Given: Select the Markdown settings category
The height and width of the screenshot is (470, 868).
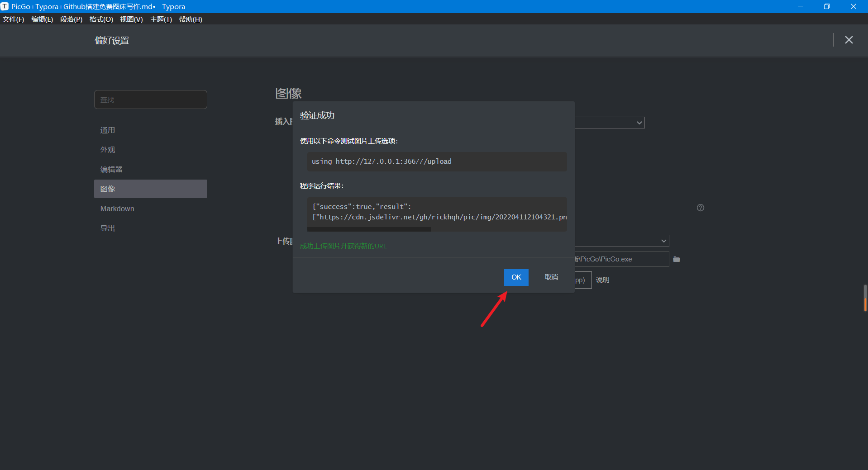Looking at the screenshot, I should 151,209.
